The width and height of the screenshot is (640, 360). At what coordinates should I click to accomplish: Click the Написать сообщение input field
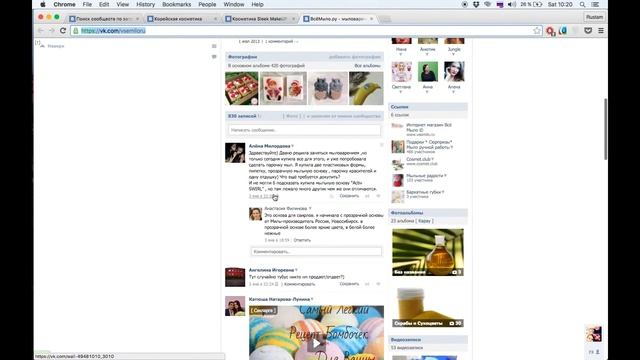[x=304, y=130]
